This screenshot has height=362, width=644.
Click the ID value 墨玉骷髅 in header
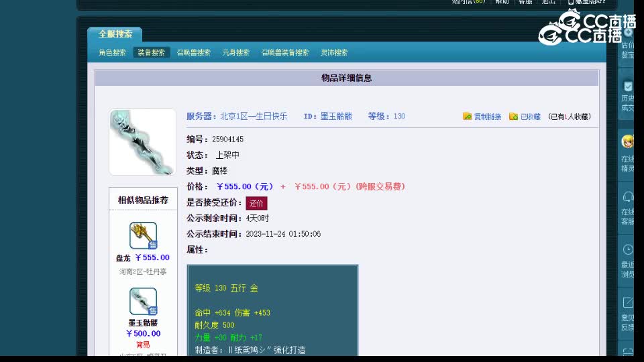coord(336,116)
